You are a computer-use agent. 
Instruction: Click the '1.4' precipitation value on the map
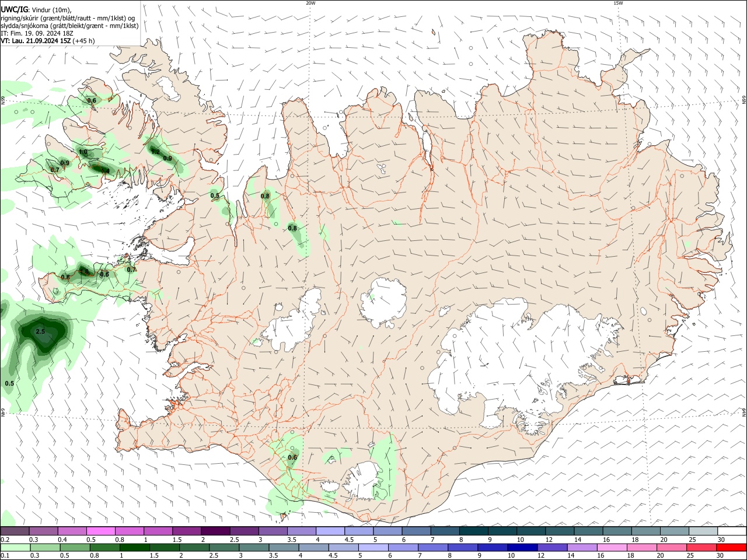106,171
